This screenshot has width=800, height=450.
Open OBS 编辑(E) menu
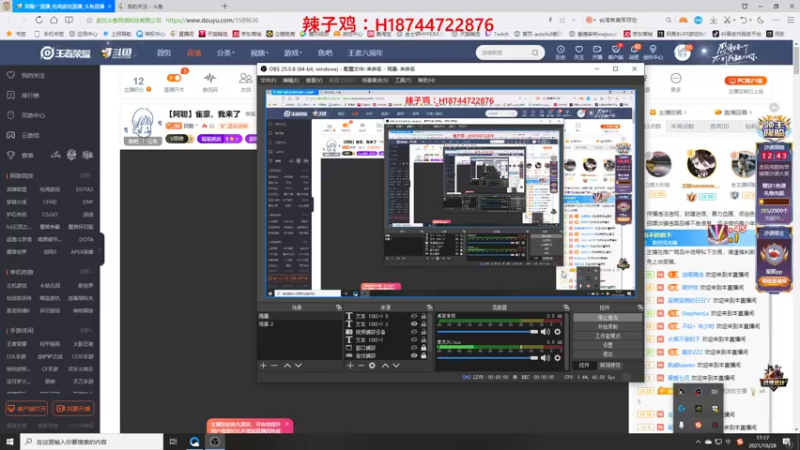pyautogui.click(x=291, y=80)
